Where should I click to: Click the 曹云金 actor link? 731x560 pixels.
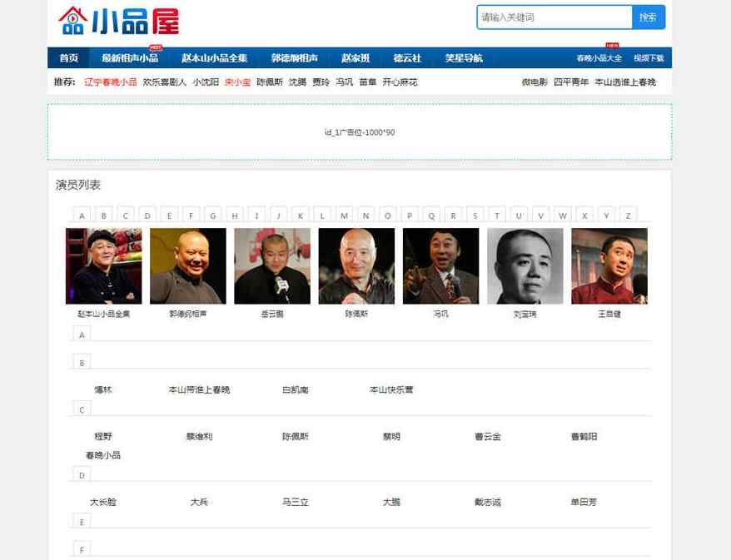(x=488, y=437)
